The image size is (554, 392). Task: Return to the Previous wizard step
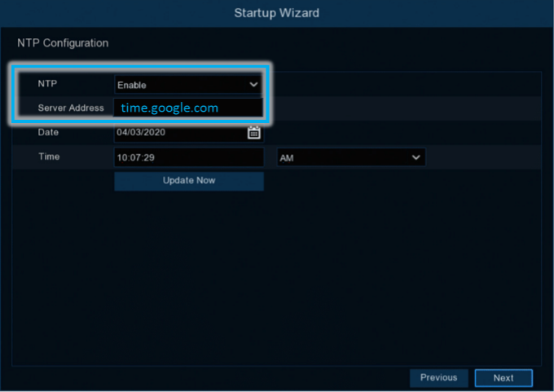tap(438, 377)
